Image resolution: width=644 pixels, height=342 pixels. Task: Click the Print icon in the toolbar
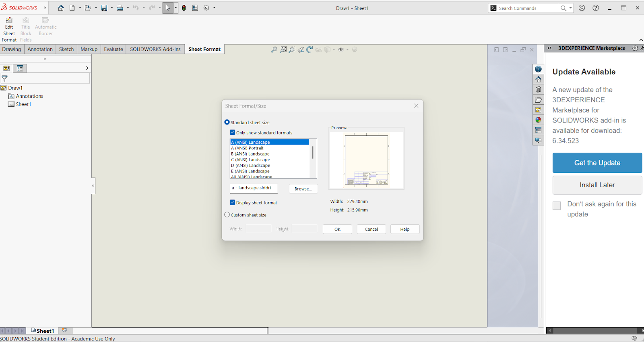[x=120, y=8]
